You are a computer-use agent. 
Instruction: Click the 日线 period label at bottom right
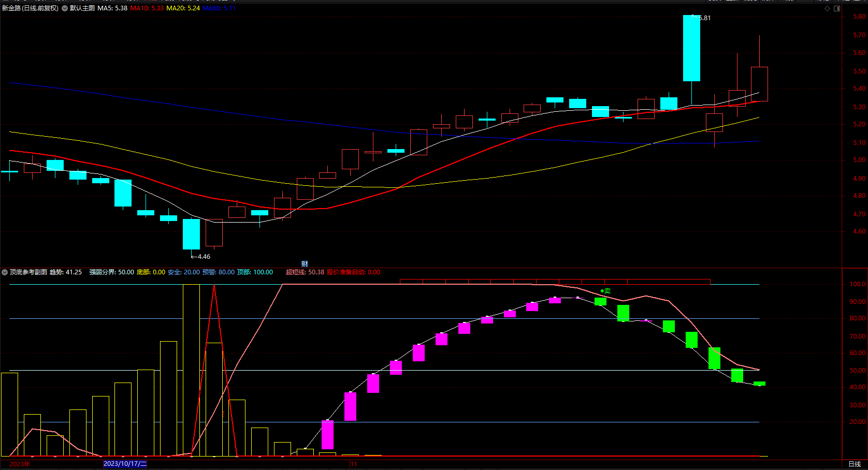click(855, 464)
